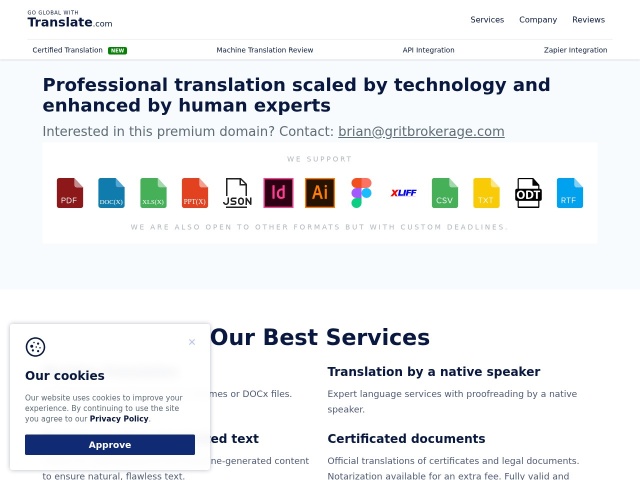Select the RTF file icon

click(570, 193)
